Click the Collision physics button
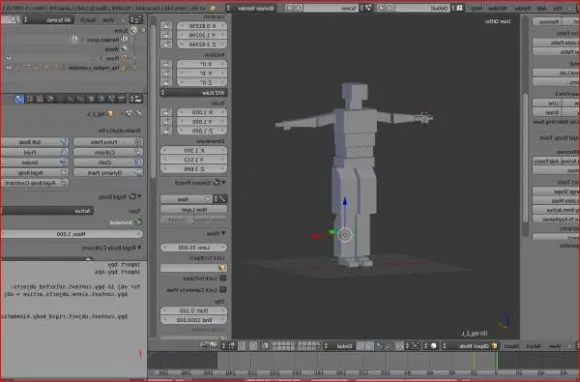Screen dimensions: 580x382 click(x=108, y=152)
